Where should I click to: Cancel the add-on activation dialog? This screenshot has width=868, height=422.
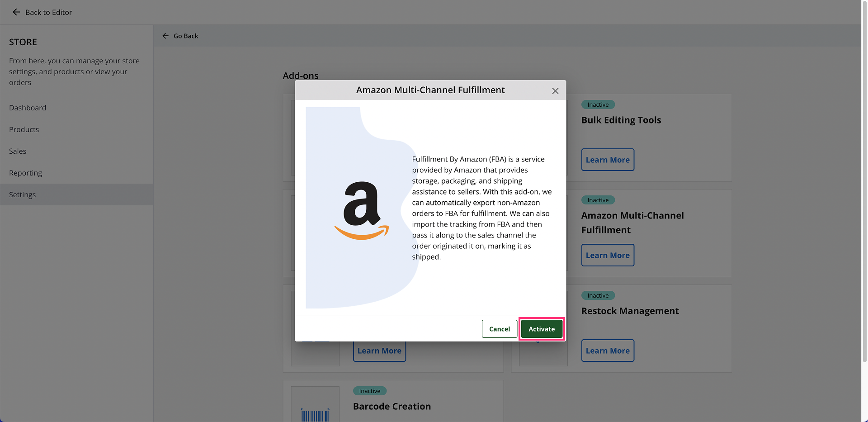(500, 329)
